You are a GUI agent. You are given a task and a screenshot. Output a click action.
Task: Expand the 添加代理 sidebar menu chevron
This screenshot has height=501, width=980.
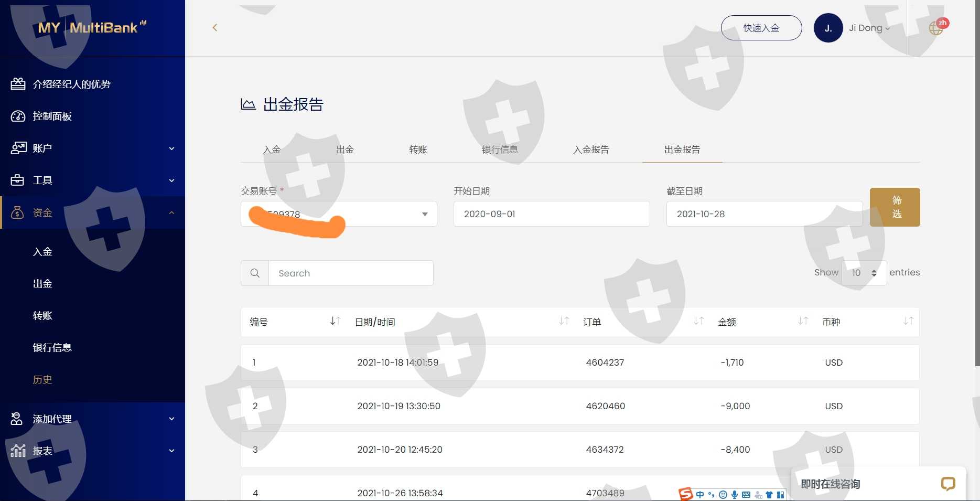tap(171, 419)
